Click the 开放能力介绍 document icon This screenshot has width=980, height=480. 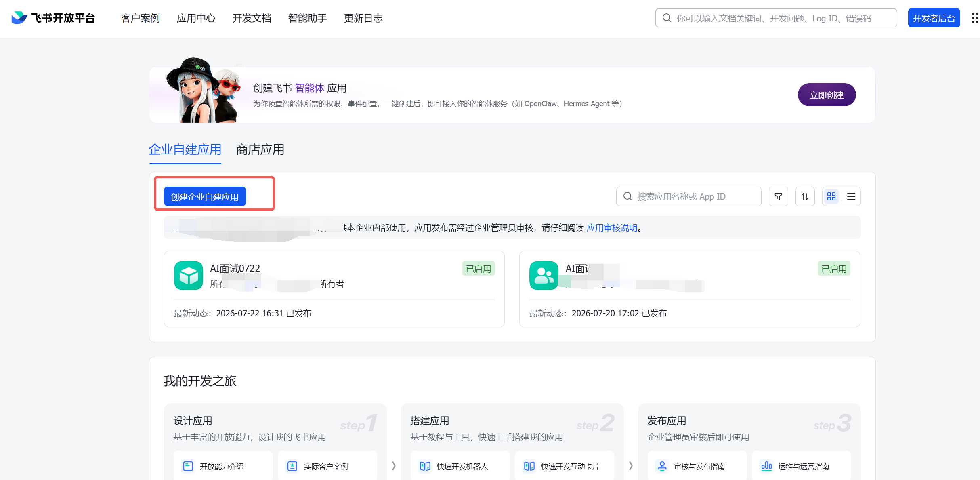click(x=188, y=466)
